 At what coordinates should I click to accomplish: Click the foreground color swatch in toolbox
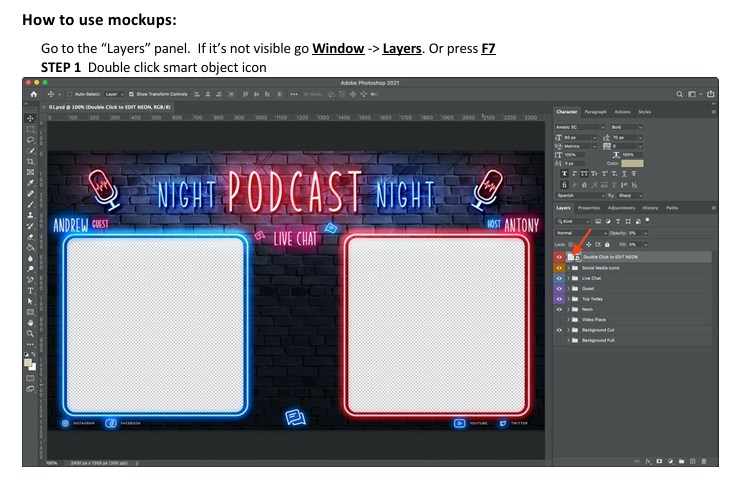tap(28, 363)
